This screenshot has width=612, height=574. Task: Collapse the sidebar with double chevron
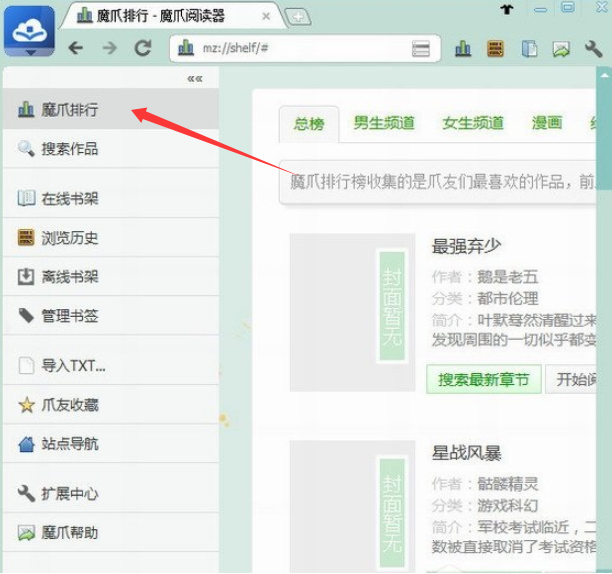tap(195, 79)
